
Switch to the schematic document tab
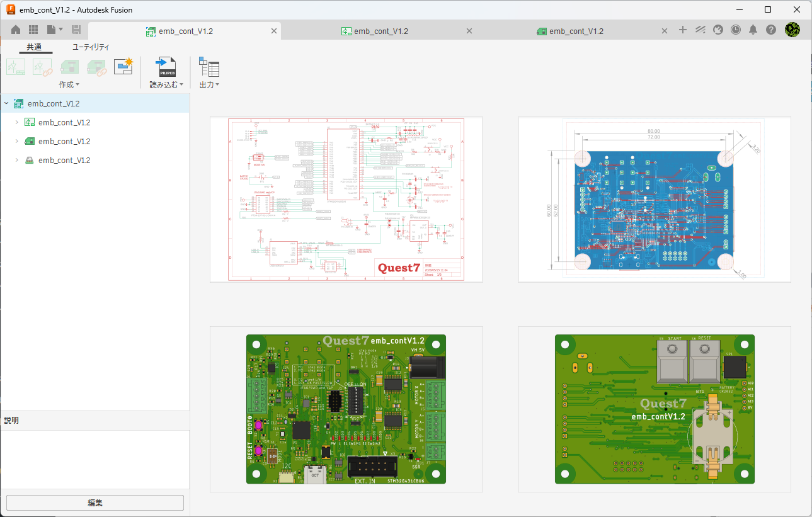(380, 31)
